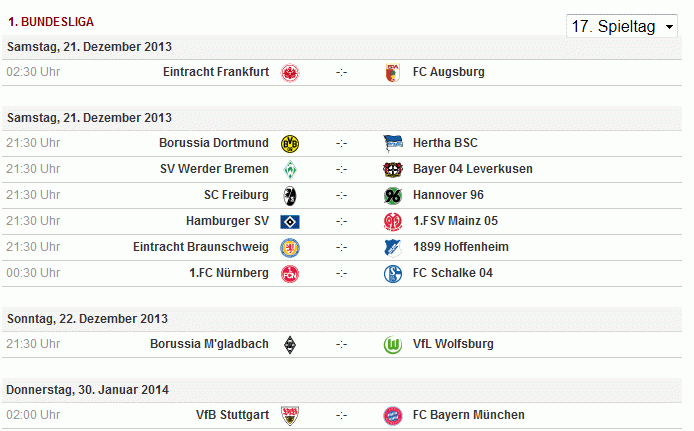
Task: Click the VfB Stuttgart team name
Action: (x=232, y=415)
